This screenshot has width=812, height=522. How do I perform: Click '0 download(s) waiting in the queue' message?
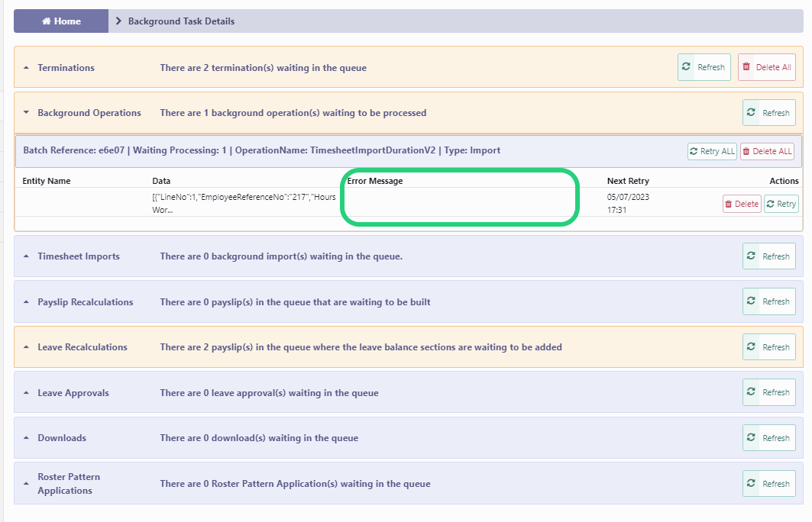(x=259, y=438)
